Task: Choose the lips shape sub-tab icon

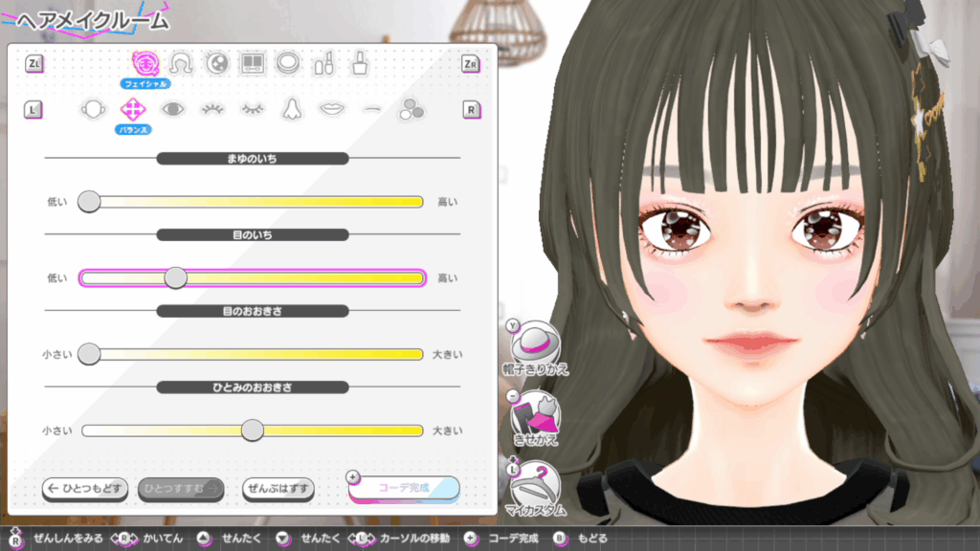Action: pos(331,109)
